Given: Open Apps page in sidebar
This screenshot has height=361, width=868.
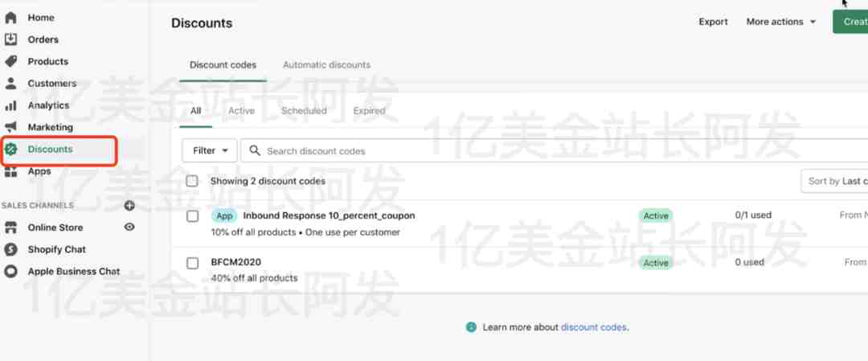Looking at the screenshot, I should pos(39,171).
